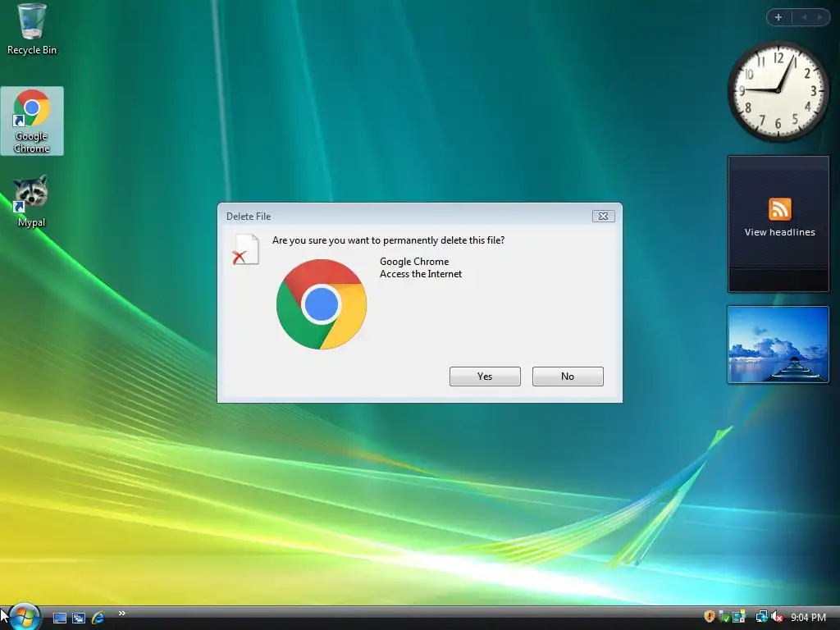Screen dimensions: 840x630
Task: Click tray icon with green checkmark
Action: pos(724,617)
